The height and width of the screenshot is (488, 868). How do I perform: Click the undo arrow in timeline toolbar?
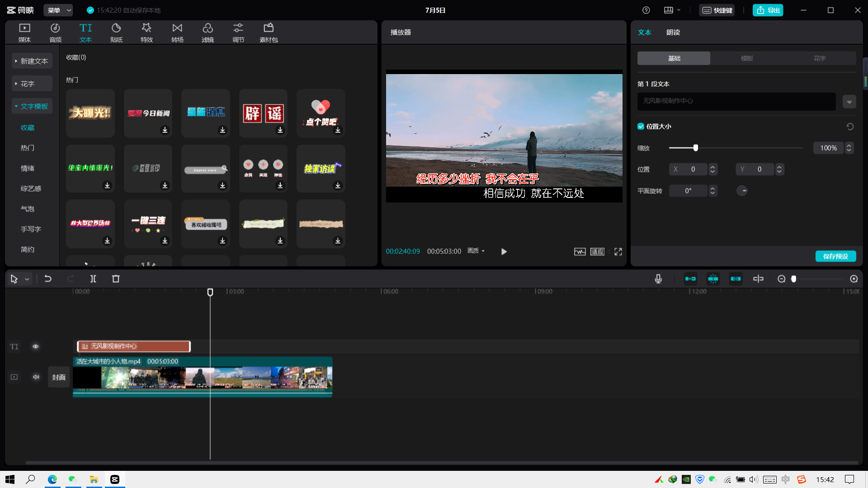click(47, 279)
